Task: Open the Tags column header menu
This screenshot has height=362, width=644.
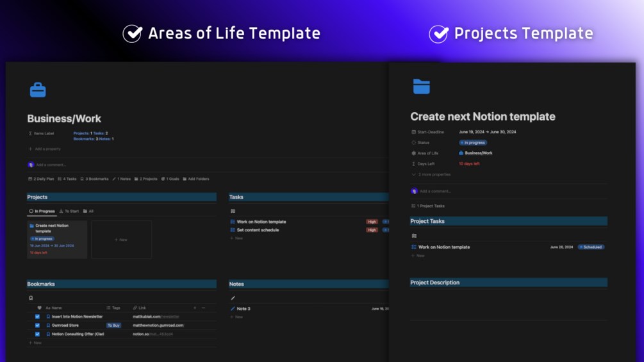Action: (x=113, y=308)
